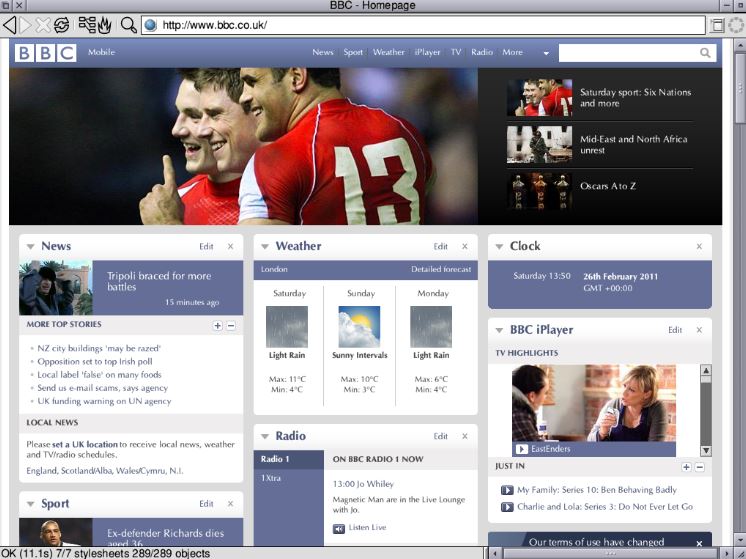Open Radio in BBC navigation
746x559 pixels.
[482, 52]
